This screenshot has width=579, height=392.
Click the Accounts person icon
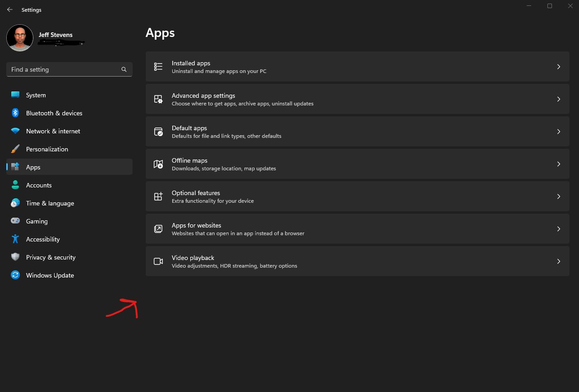[x=15, y=185]
